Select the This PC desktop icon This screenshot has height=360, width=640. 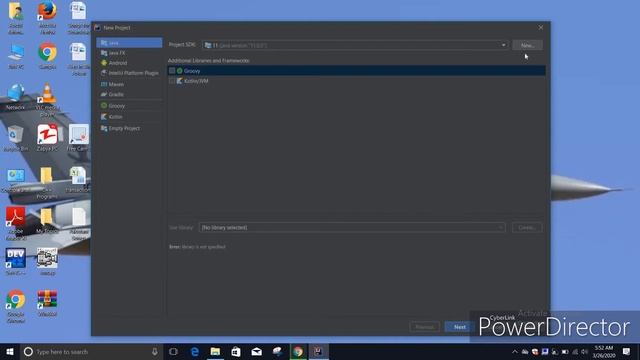tap(16, 56)
